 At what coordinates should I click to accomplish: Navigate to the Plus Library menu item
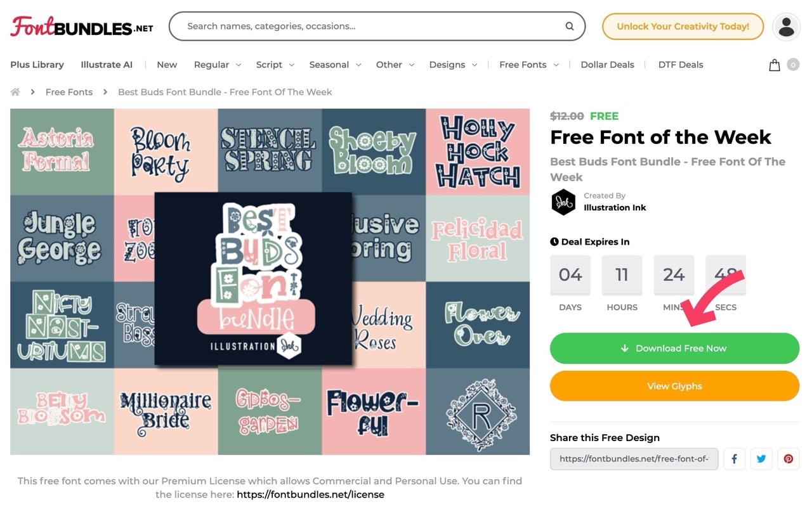(36, 64)
